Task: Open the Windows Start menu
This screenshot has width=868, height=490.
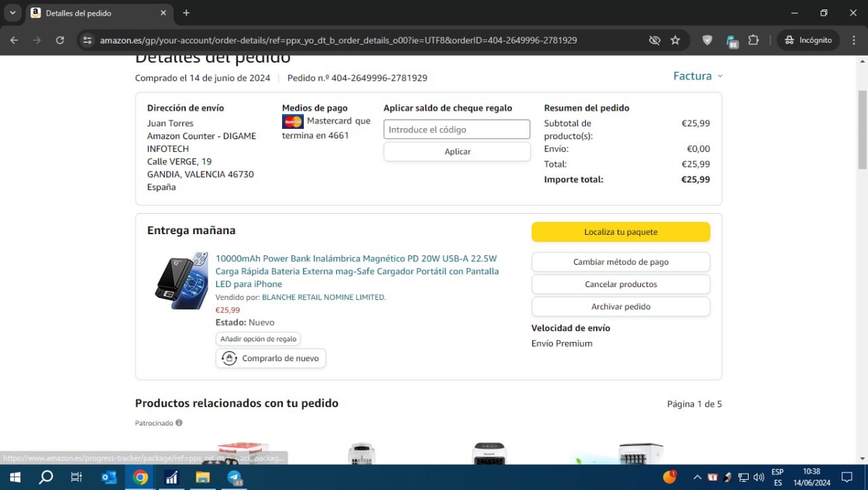Action: click(x=14, y=477)
